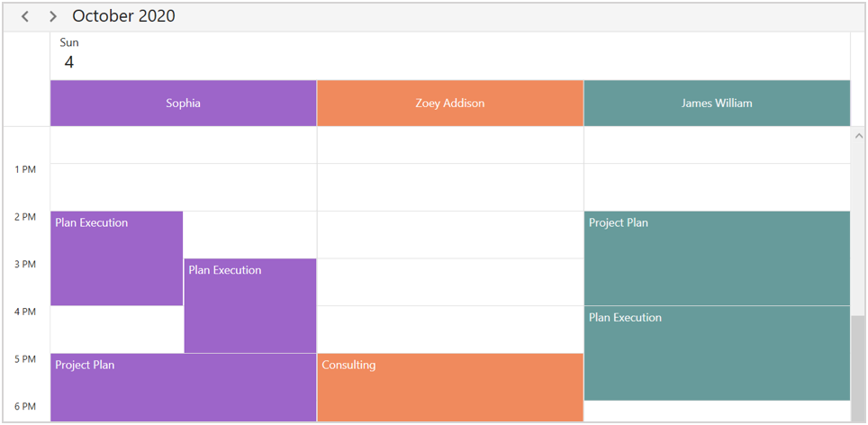Select the Sun 4 date header
The width and height of the screenshot is (868, 425).
[68, 55]
